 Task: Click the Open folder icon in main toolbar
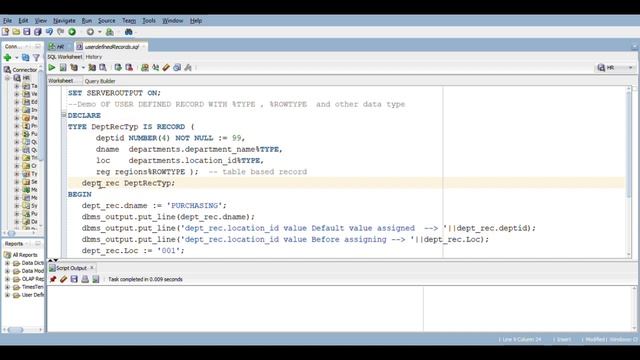(x=16, y=32)
